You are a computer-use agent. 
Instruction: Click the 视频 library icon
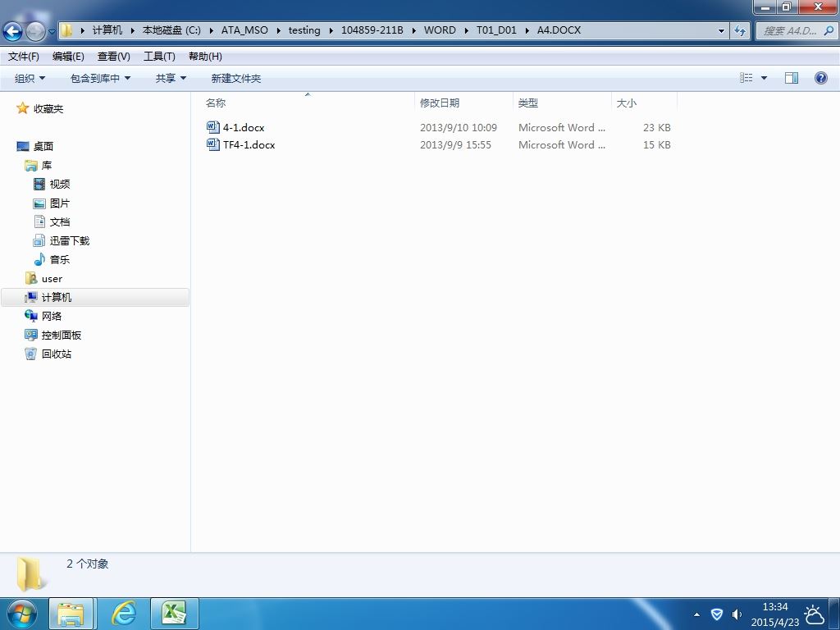(39, 185)
